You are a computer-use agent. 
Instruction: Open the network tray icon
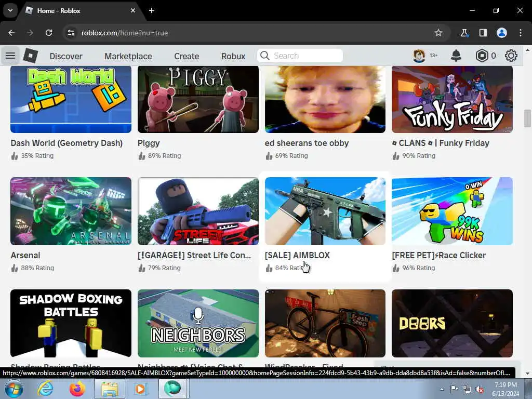click(x=467, y=389)
